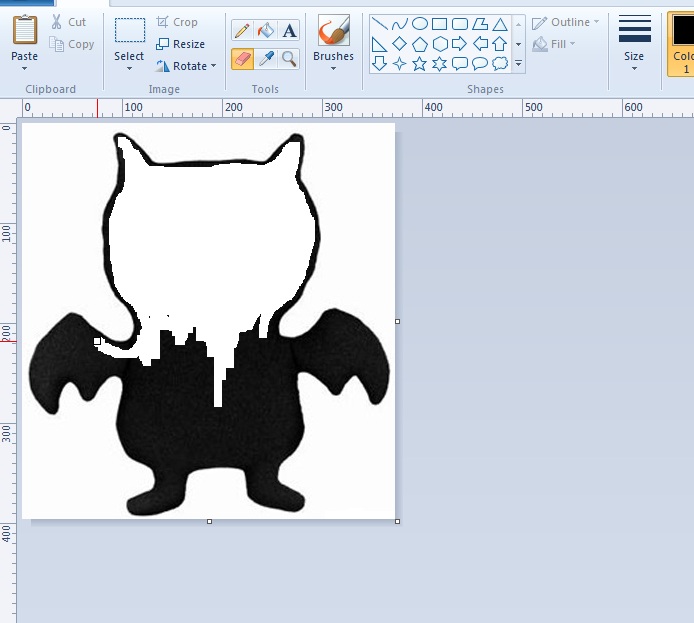Select the Pencil tool
The width and height of the screenshot is (694, 623).
tap(242, 31)
